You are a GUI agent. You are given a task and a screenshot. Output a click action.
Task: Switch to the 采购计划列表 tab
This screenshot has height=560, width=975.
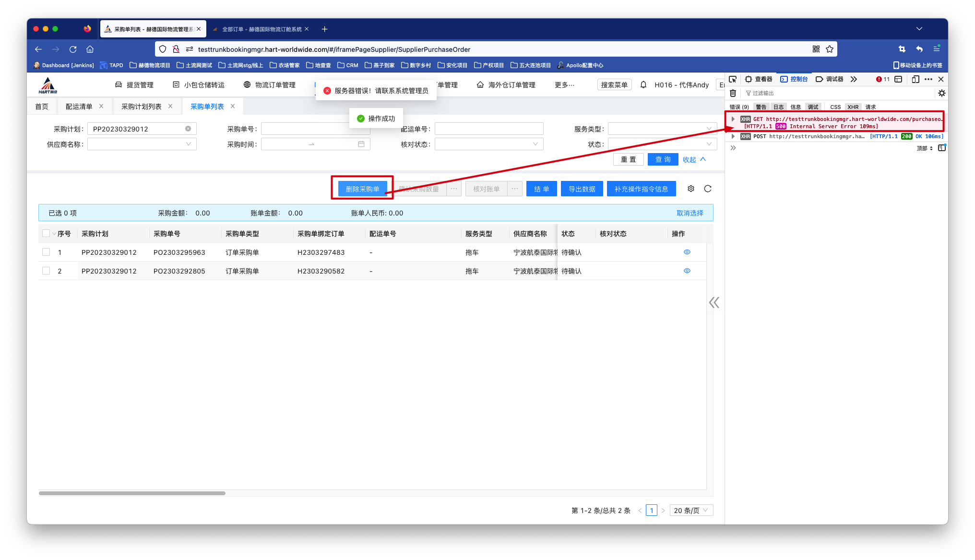pyautogui.click(x=141, y=107)
